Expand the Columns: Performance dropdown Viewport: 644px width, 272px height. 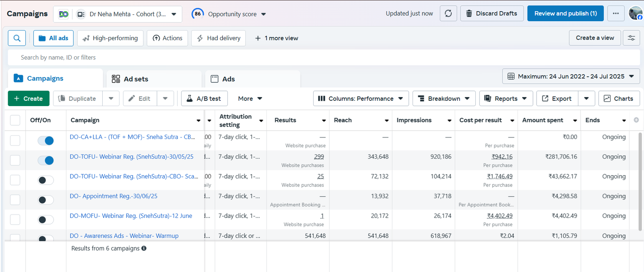click(361, 98)
